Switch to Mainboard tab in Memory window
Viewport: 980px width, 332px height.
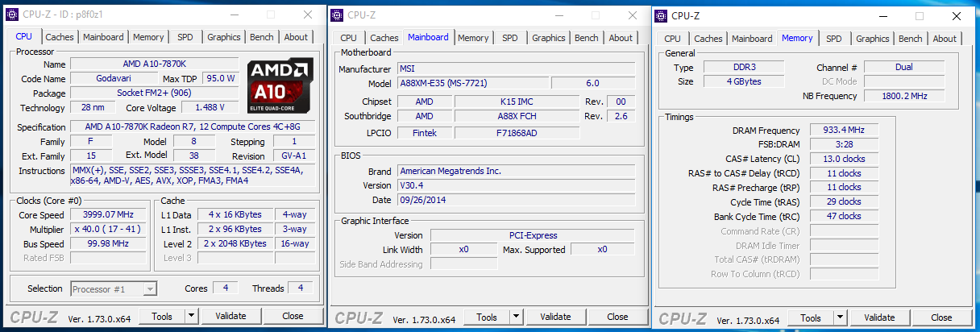point(752,39)
